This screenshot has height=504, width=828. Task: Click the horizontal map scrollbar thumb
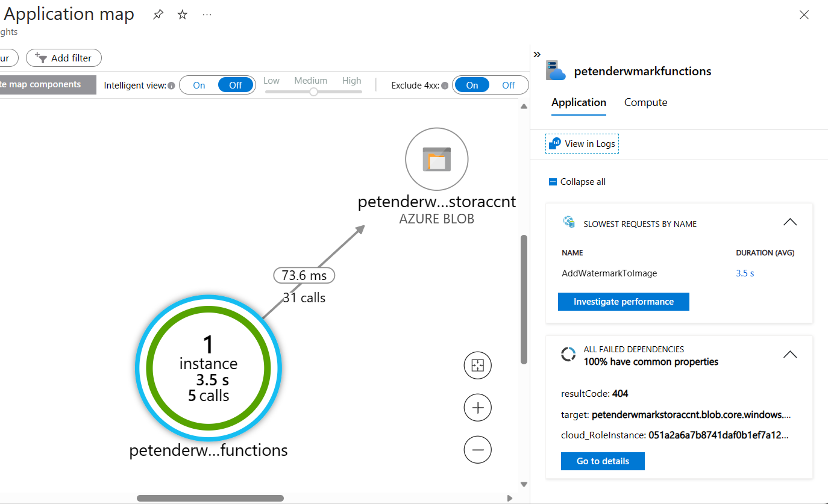(x=210, y=498)
